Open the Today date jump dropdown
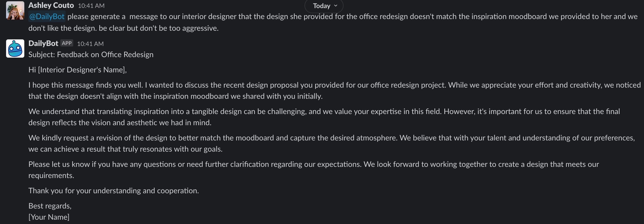This screenshot has width=644, height=224. point(324,6)
